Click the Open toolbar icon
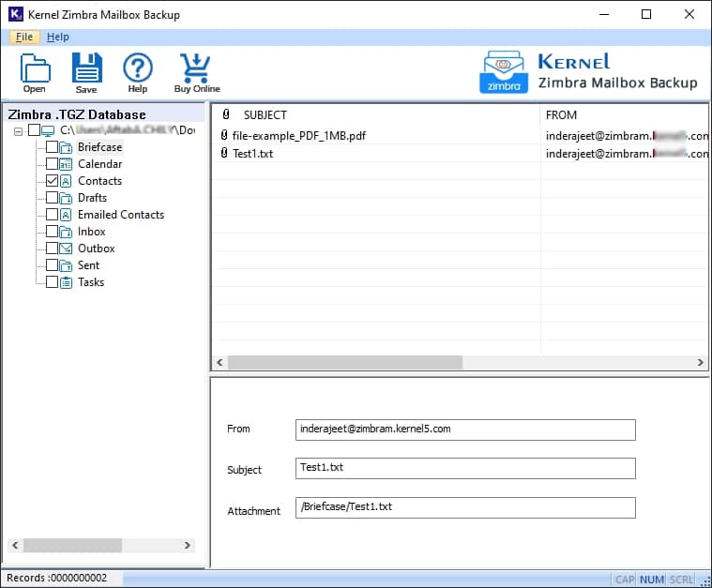 click(35, 68)
